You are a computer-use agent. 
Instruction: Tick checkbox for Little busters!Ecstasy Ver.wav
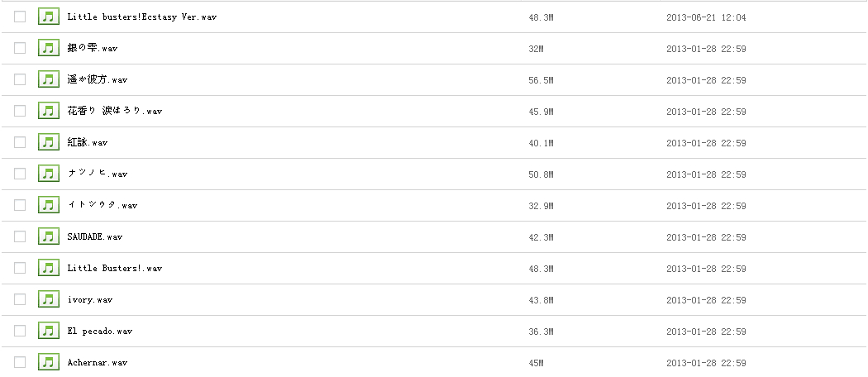click(20, 17)
